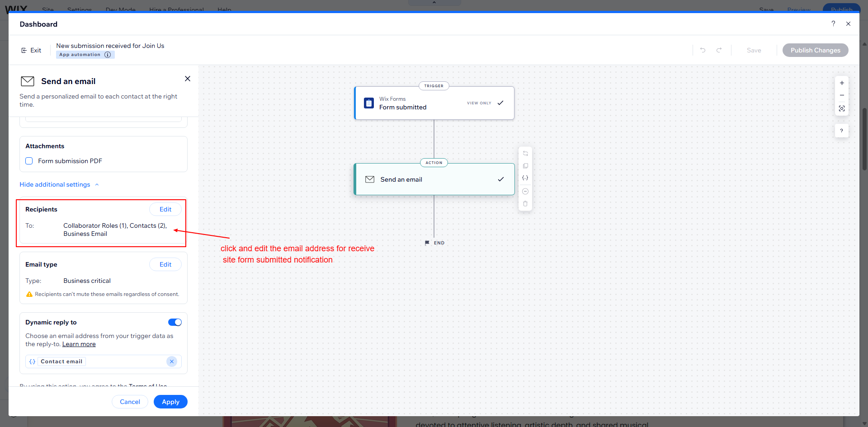This screenshot has width=868, height=427.
Task: Duplicate the Send an email action
Action: coord(525,166)
